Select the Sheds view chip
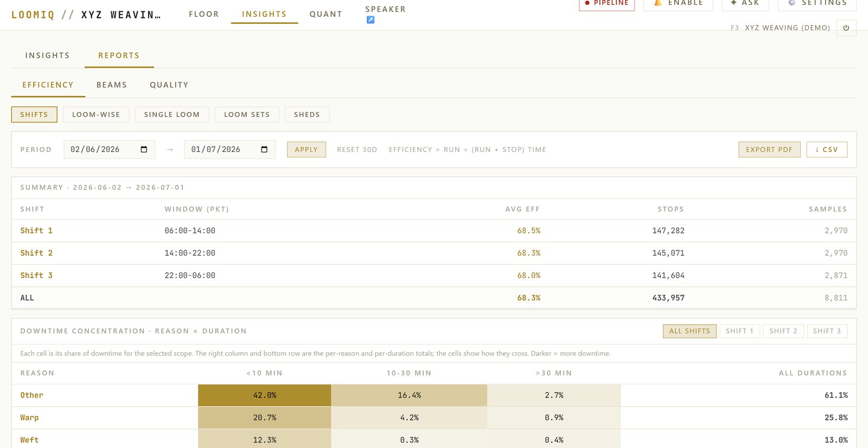 (x=307, y=115)
